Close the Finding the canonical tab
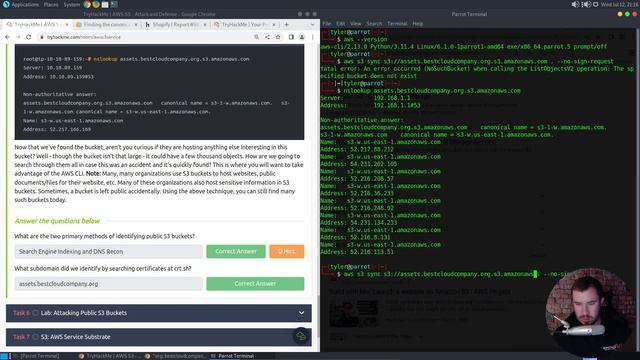Viewport: 640px width, 360px height. (x=136, y=24)
